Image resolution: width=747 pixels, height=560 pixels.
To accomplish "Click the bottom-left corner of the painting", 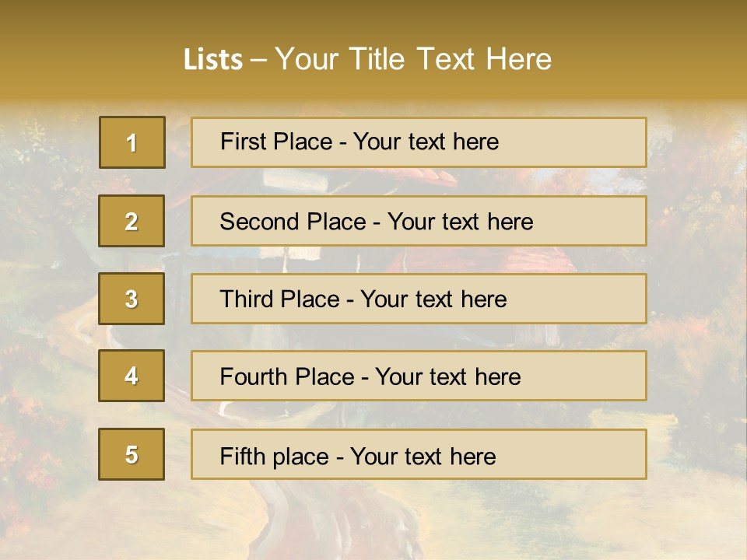I will pyautogui.click(x=12, y=548).
